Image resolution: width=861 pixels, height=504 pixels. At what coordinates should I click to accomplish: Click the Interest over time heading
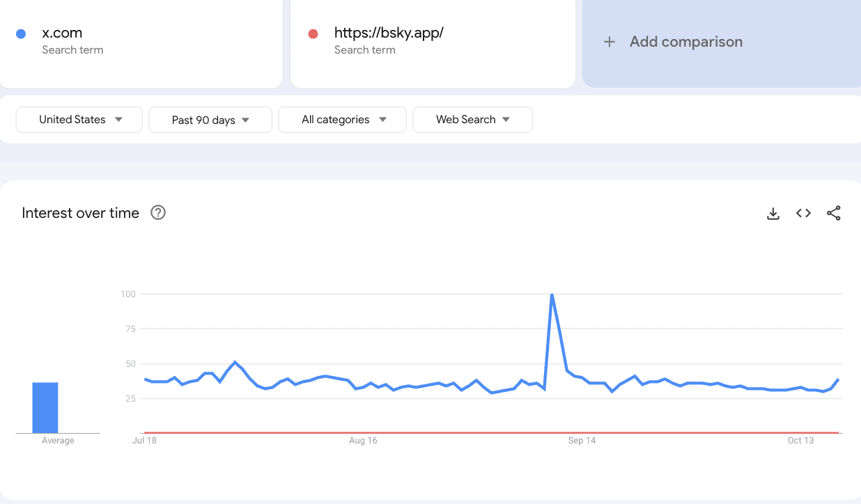tap(81, 213)
